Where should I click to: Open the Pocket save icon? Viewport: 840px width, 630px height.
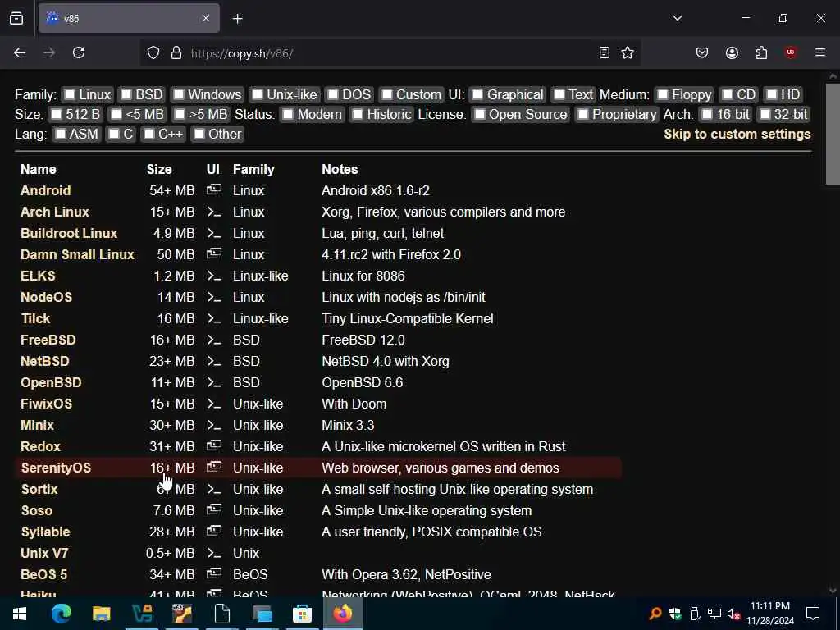702,52
